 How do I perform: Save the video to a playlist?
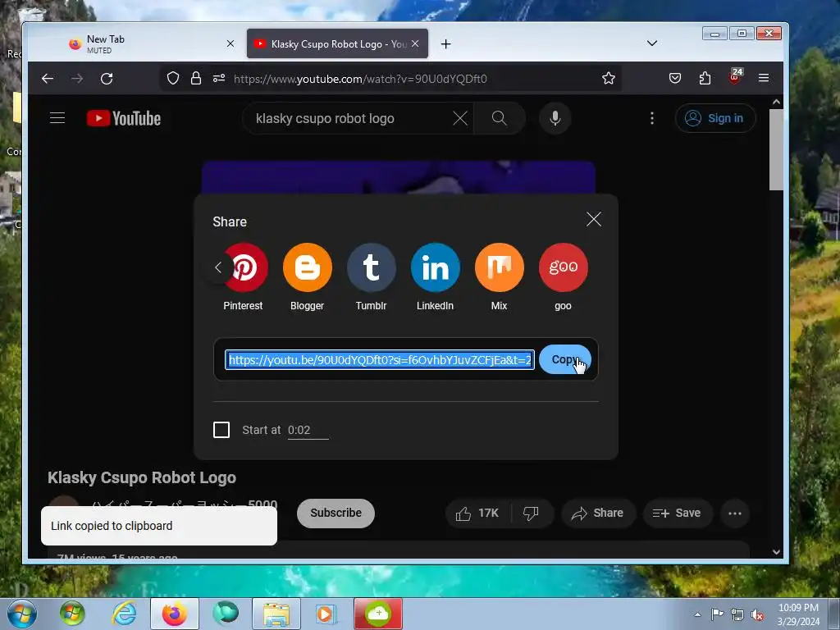(x=677, y=514)
